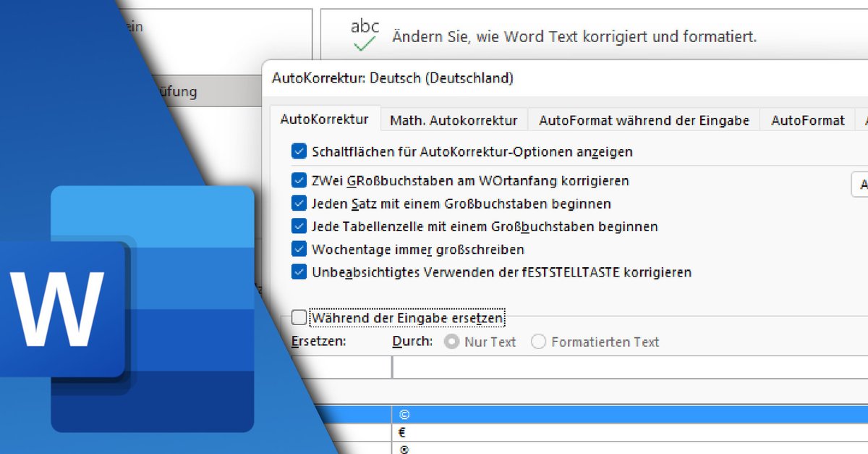The width and height of the screenshot is (868, 454).
Task: Click the AutoKorrektur: Deutsch (Deutschland) title bar
Action: (x=565, y=78)
